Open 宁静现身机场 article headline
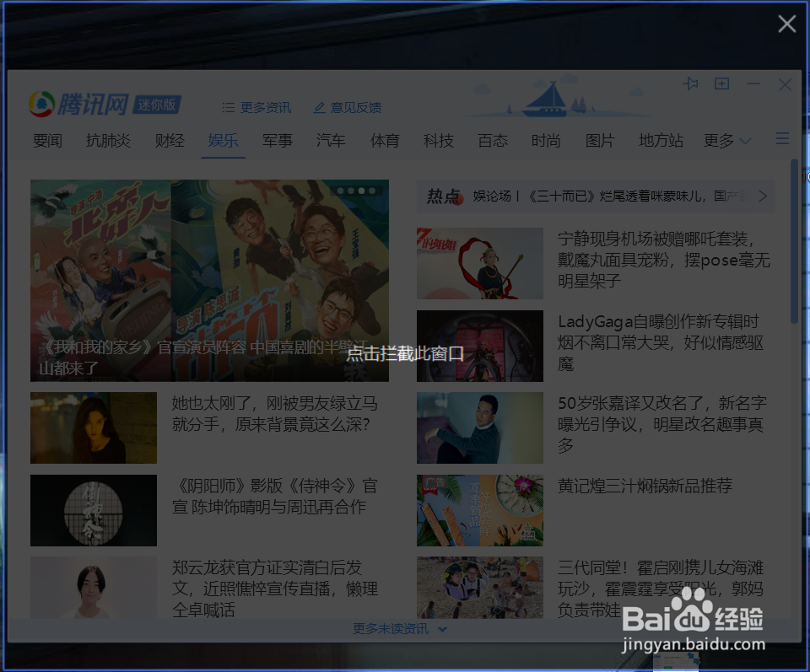Image resolution: width=810 pixels, height=672 pixels. coord(664,260)
